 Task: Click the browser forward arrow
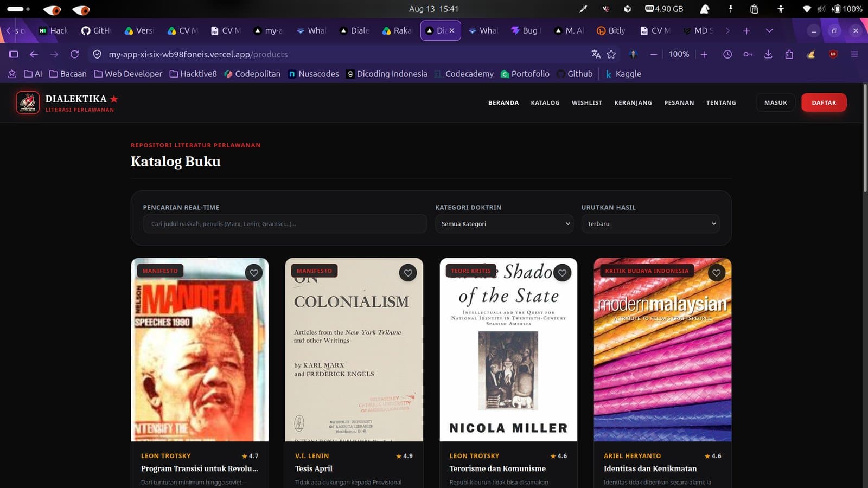[54, 54]
